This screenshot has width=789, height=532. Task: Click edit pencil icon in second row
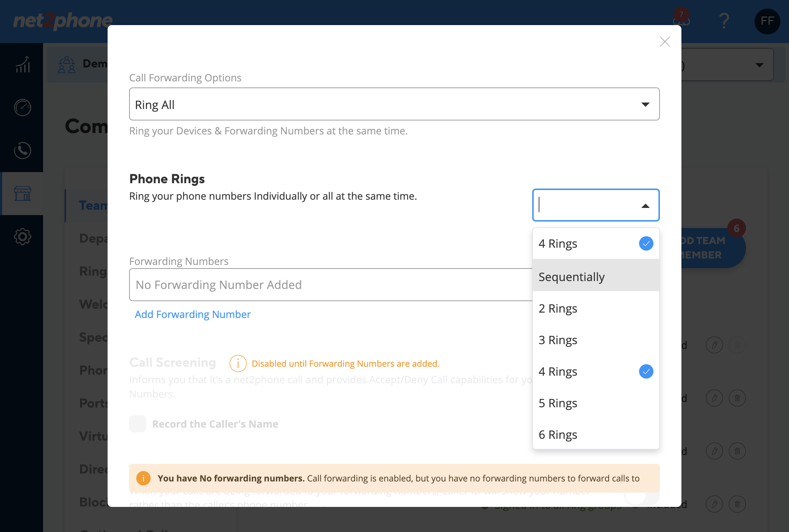(x=714, y=398)
